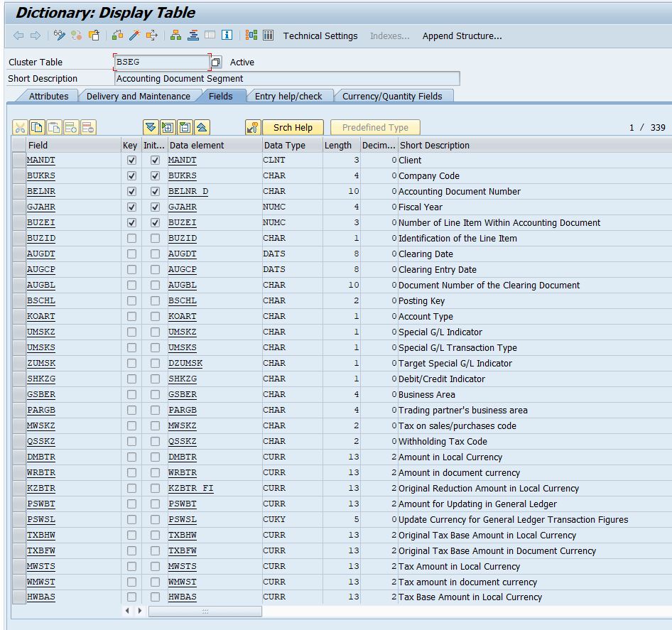Toggle the Initial checkbox for GJAHR
672x630 pixels.
pyautogui.click(x=155, y=207)
